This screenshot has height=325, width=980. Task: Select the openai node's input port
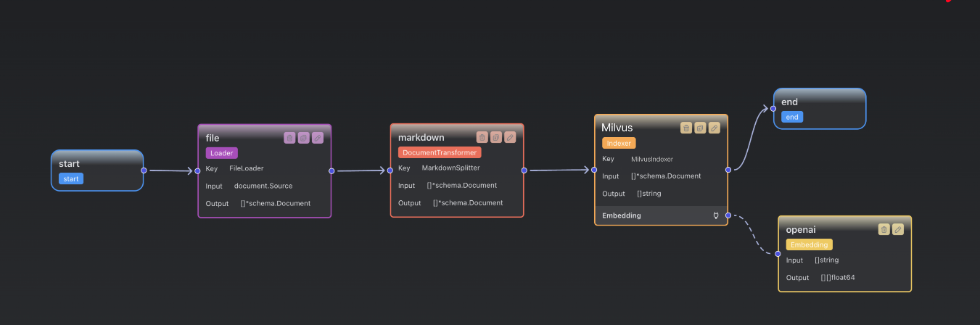tap(778, 254)
